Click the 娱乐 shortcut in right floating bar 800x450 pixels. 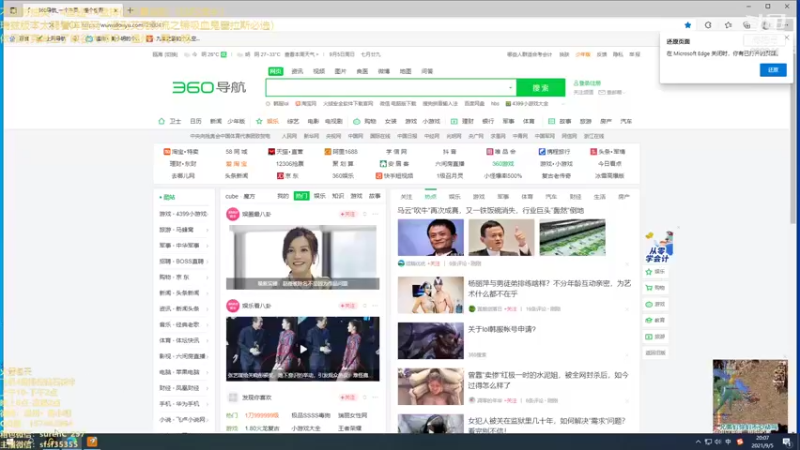coord(656,272)
